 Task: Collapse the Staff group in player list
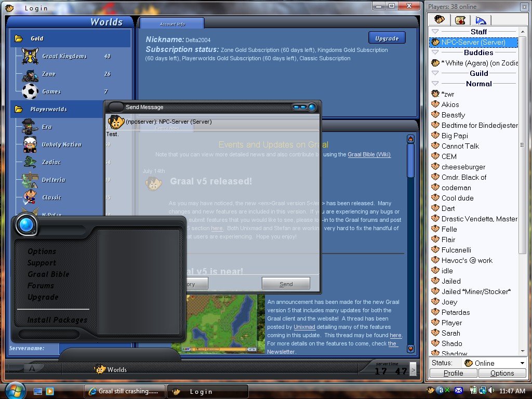[x=435, y=32]
